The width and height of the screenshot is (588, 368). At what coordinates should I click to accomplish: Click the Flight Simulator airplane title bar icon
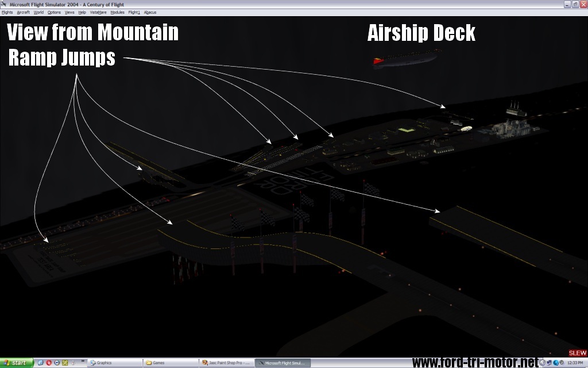[x=4, y=4]
